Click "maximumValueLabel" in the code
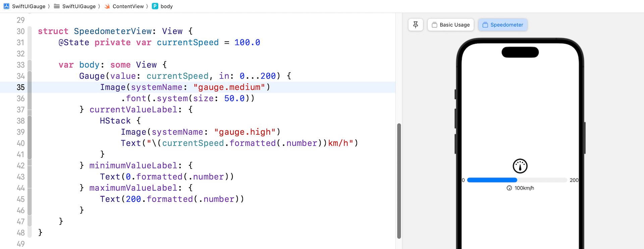 click(133, 188)
